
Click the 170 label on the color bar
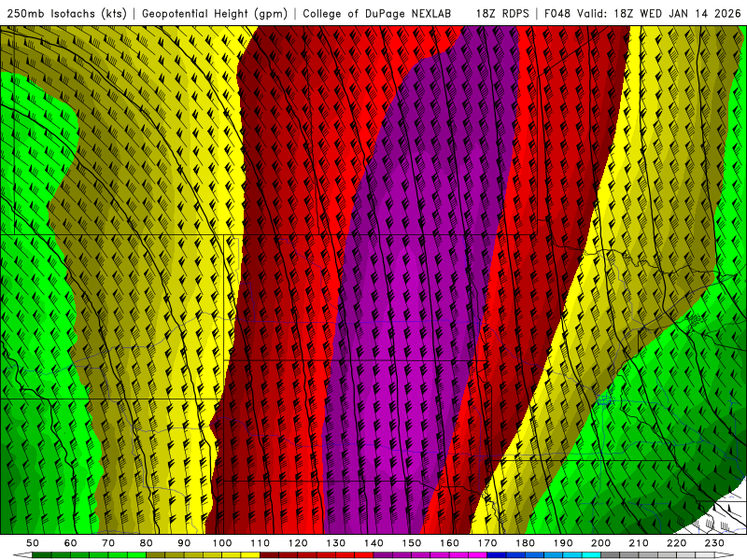point(487,543)
